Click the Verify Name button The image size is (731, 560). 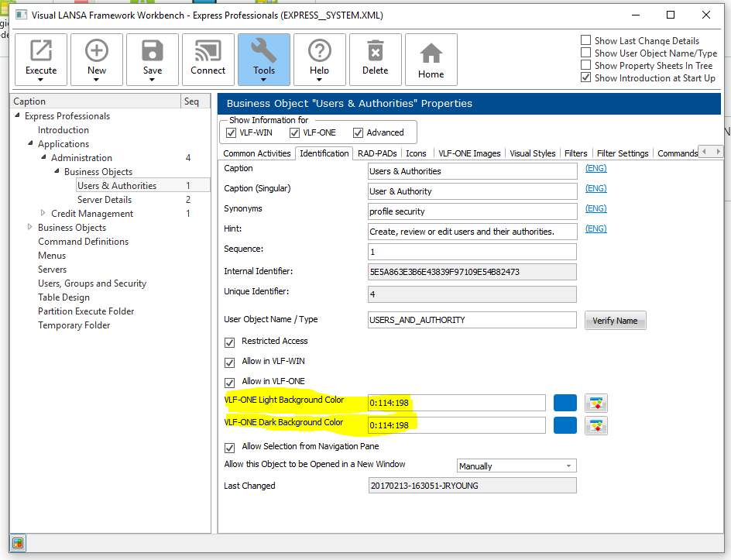615,321
